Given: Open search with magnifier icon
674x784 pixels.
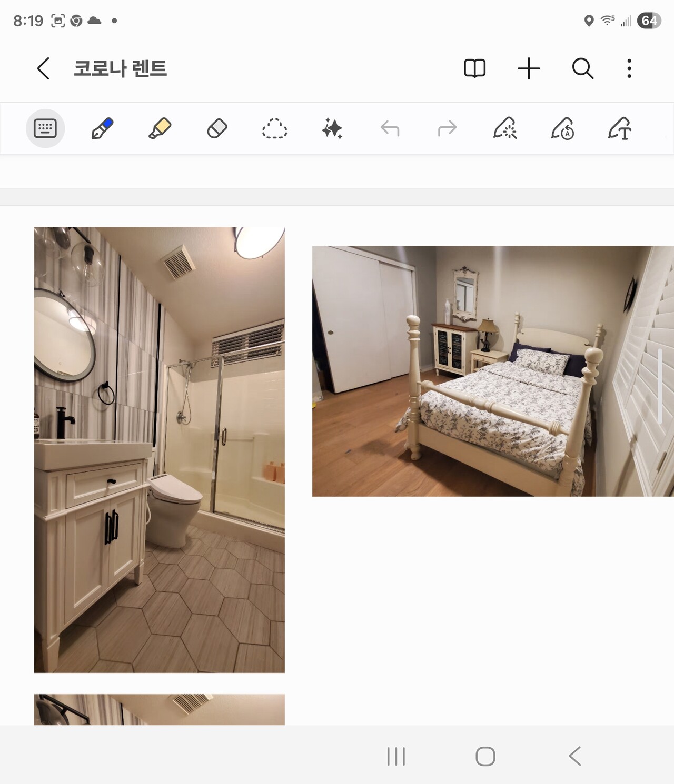Looking at the screenshot, I should [582, 68].
